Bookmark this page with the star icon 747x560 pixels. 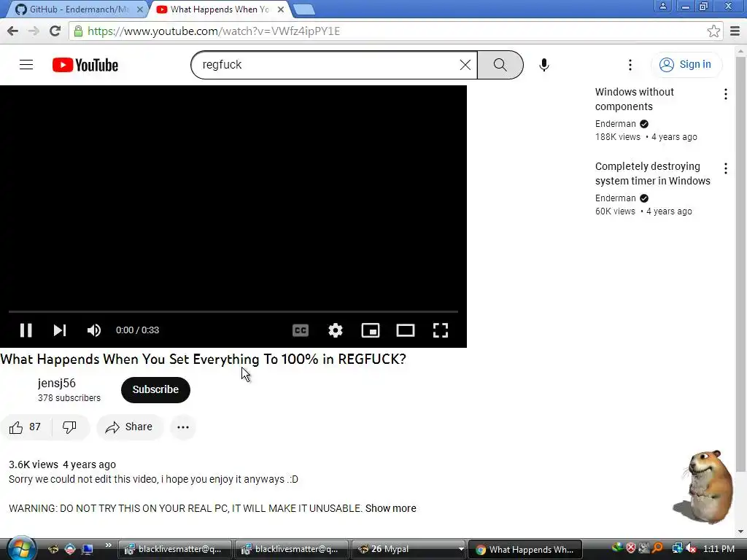713,31
